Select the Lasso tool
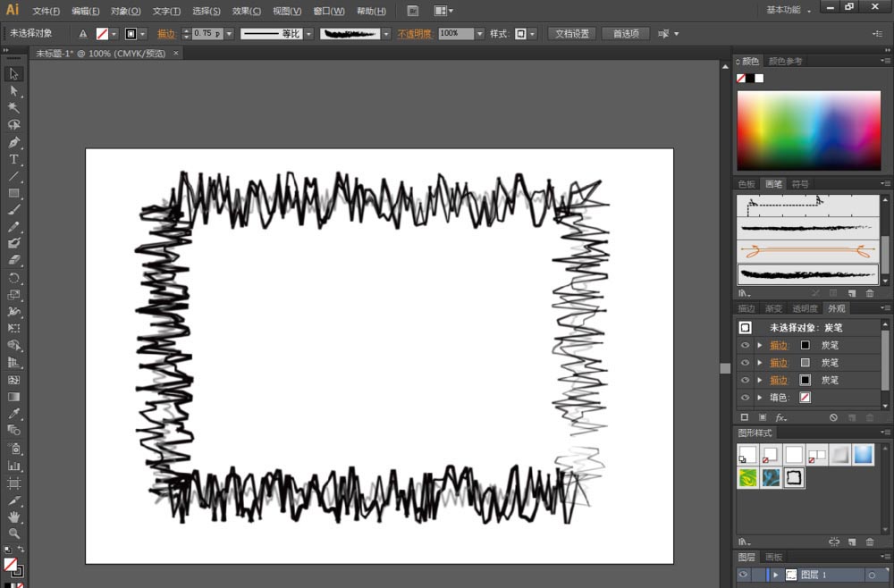 tap(13, 125)
